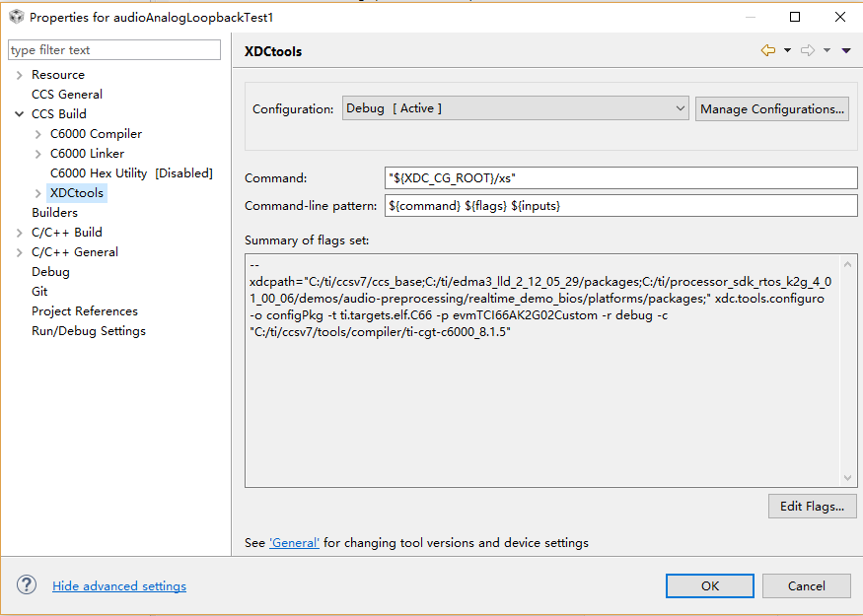Click the forward navigation arrow icon
This screenshot has width=863, height=616.
(808, 50)
